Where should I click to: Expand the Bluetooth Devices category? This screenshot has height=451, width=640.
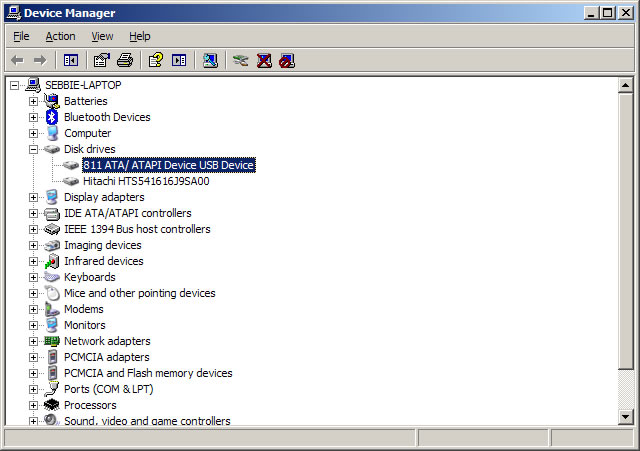coord(33,118)
